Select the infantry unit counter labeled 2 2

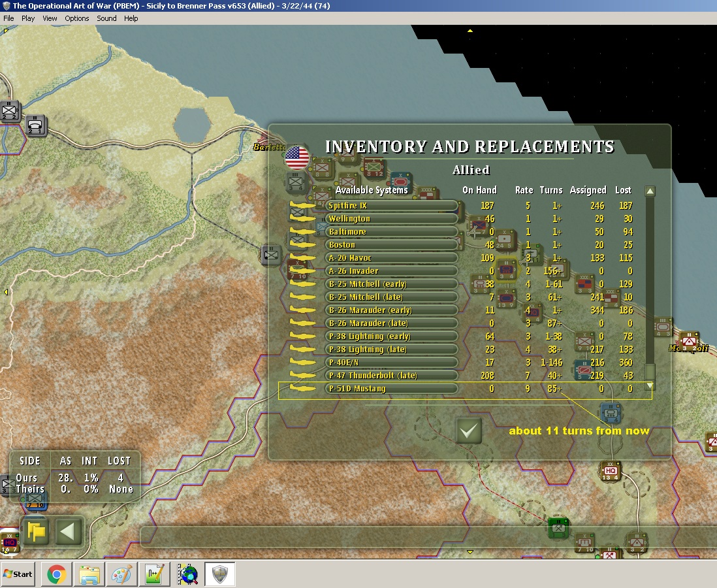9,112
